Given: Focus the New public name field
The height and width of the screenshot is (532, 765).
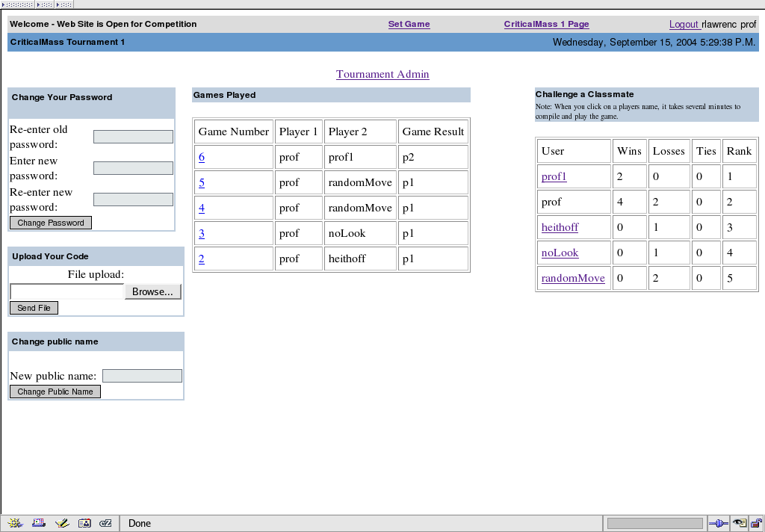Looking at the screenshot, I should tap(142, 376).
